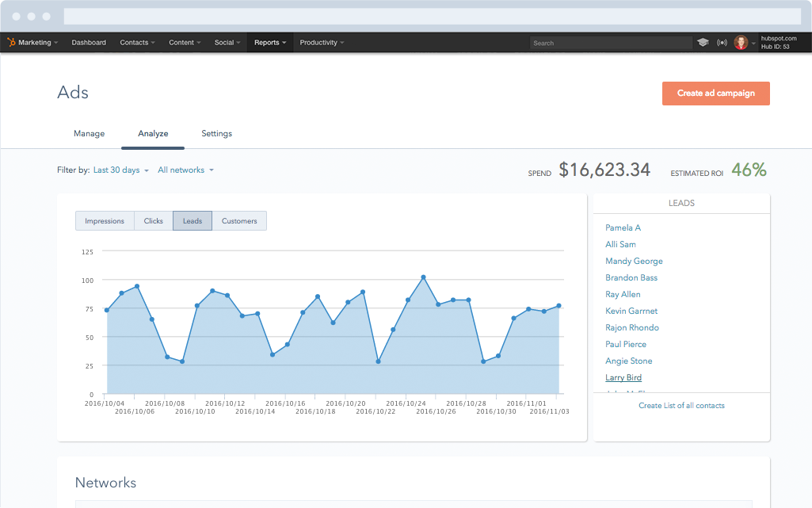Open the Settings tab
812x508 pixels.
pos(216,133)
